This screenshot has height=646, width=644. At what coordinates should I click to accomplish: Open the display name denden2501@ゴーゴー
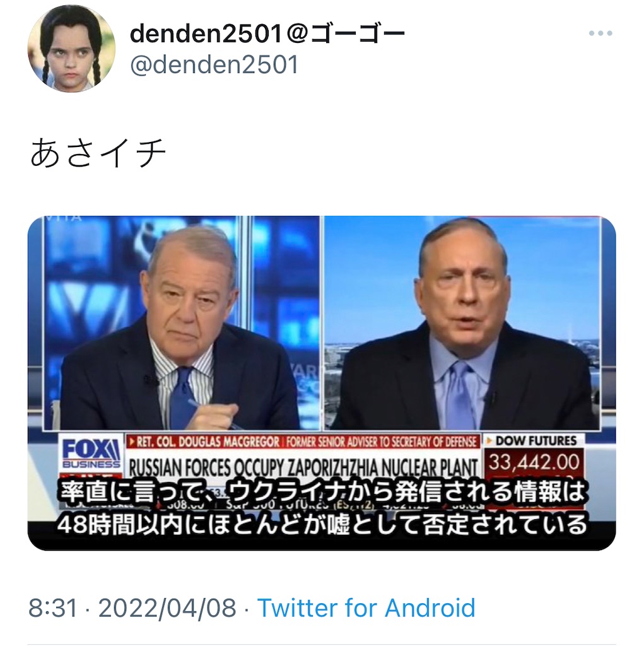267,34
